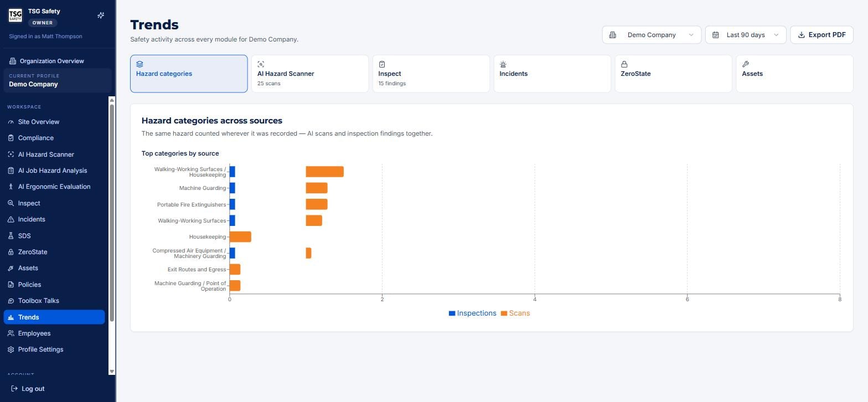The image size is (868, 402).
Task: Click the Export PDF button
Action: tap(821, 35)
